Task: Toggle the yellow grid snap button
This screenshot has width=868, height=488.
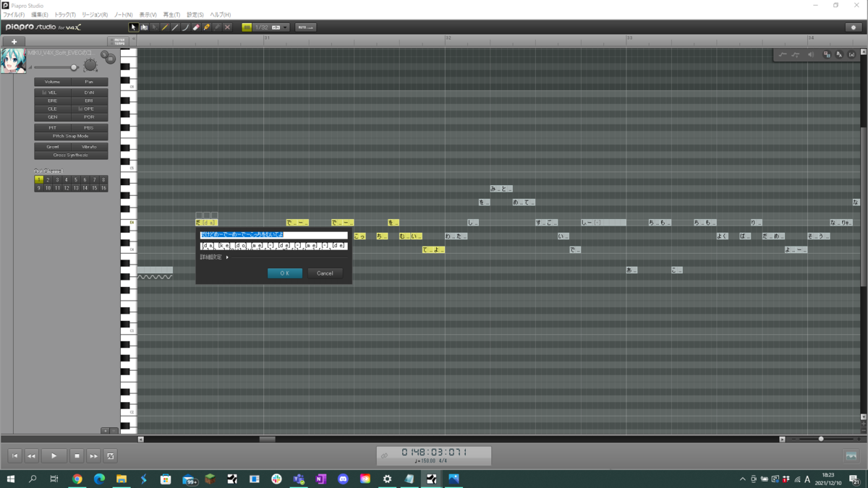Action: (x=247, y=27)
